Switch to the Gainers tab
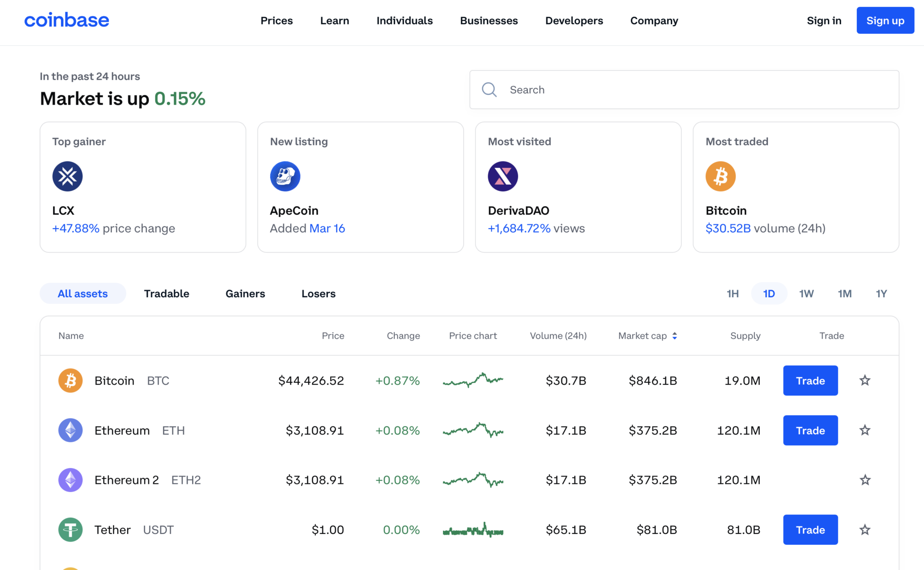924x570 pixels. click(x=245, y=293)
